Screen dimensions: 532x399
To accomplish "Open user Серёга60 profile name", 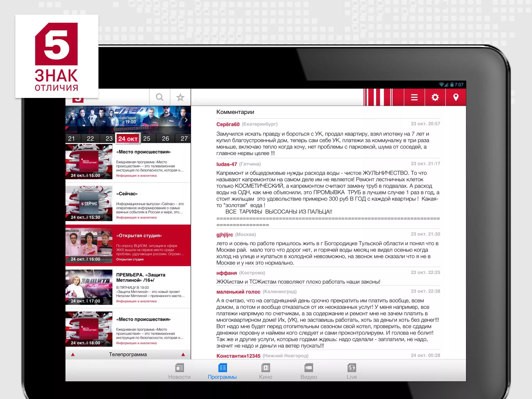I will point(228,124).
